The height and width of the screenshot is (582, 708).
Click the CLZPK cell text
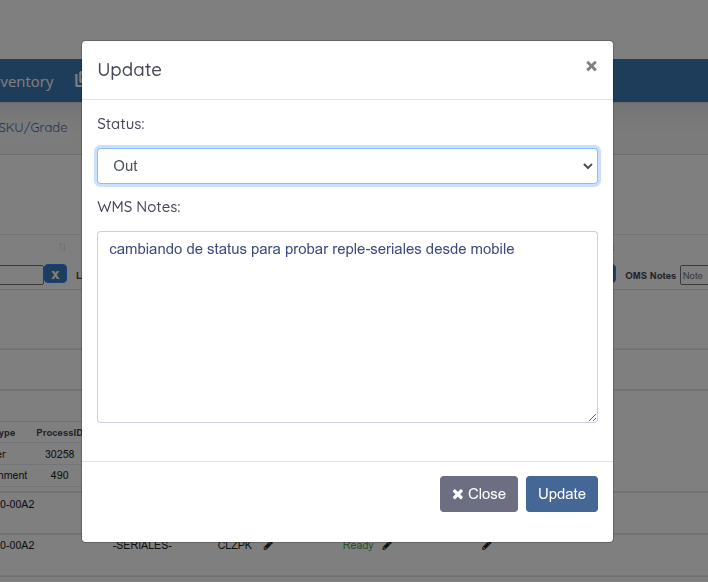235,545
